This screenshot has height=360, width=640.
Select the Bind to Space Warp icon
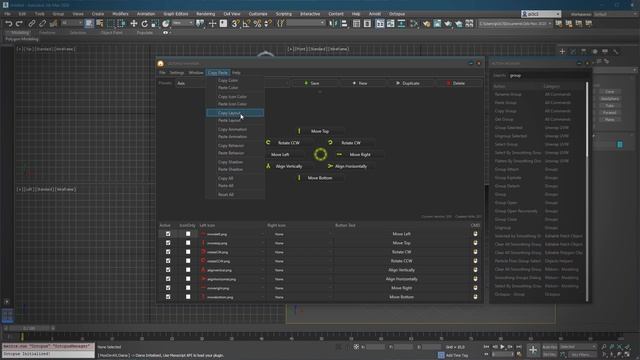53,24
